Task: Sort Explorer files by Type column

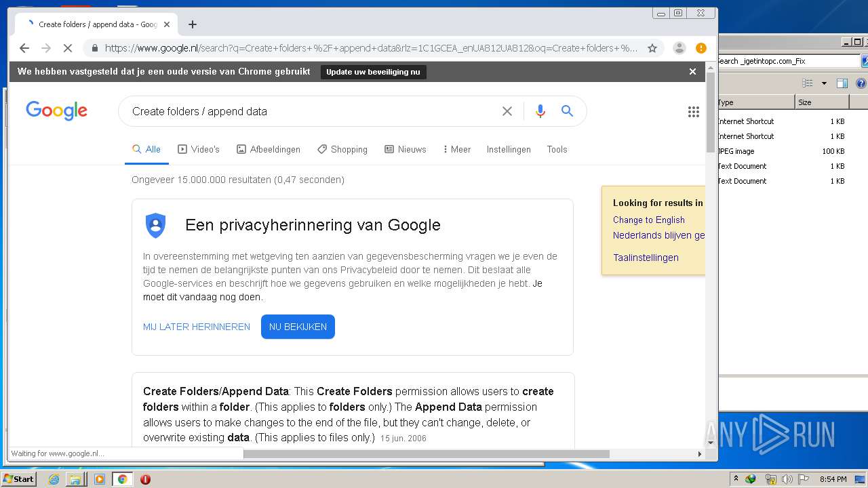Action: (755, 102)
